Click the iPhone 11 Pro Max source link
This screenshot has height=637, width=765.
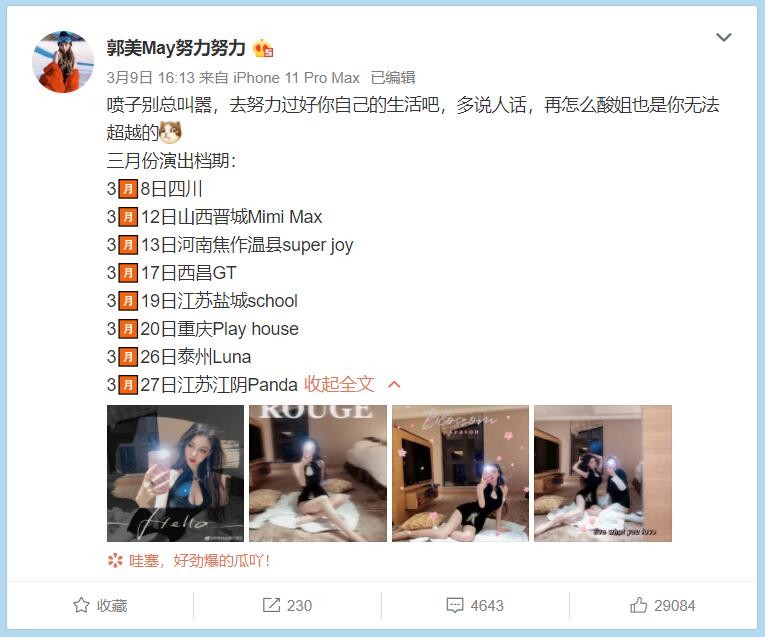tap(296, 78)
